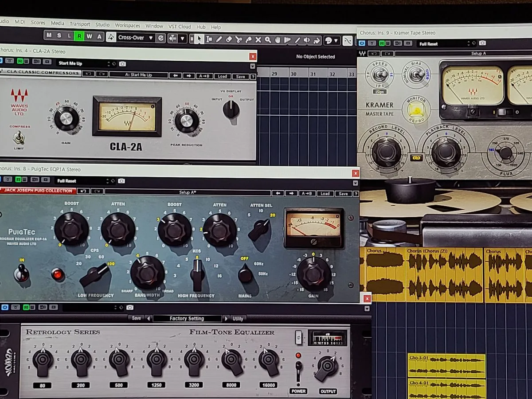This screenshot has height=399, width=532.
Task: Open the Transport menu
Action: point(80,24)
